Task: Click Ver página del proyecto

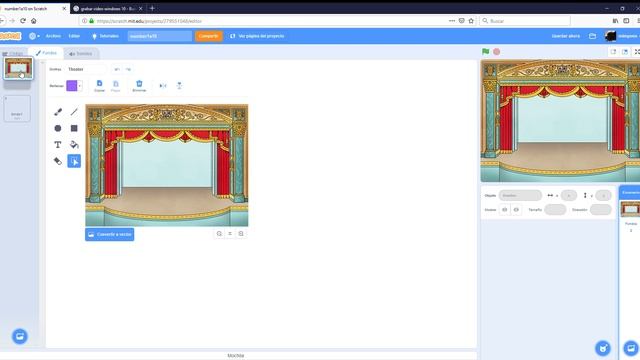Action: pos(257,36)
